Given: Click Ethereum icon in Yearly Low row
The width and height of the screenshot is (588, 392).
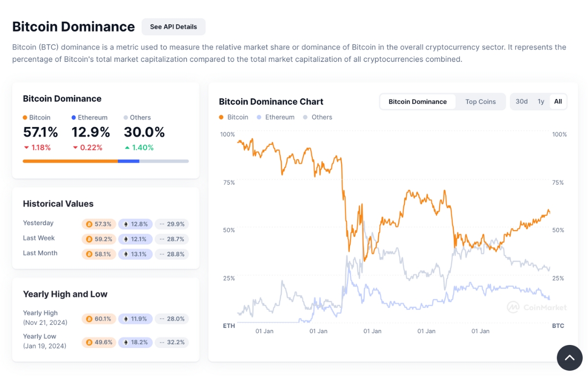Looking at the screenshot, I should [125, 343].
